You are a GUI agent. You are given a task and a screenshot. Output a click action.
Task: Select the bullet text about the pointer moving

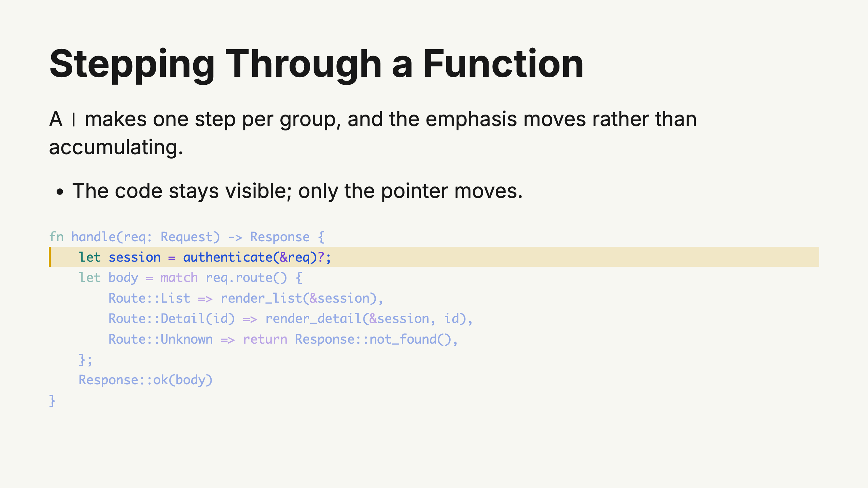[x=297, y=191]
